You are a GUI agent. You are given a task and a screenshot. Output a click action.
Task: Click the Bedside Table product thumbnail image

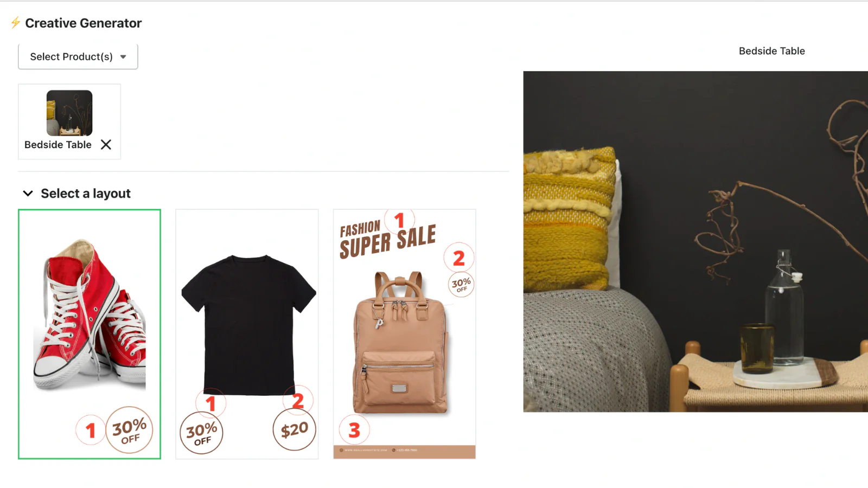(x=69, y=113)
